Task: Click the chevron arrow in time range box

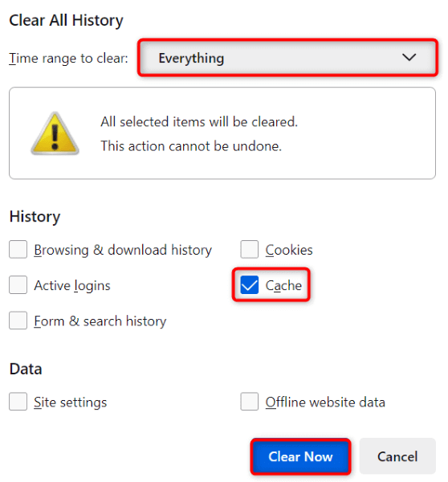Action: click(x=409, y=57)
